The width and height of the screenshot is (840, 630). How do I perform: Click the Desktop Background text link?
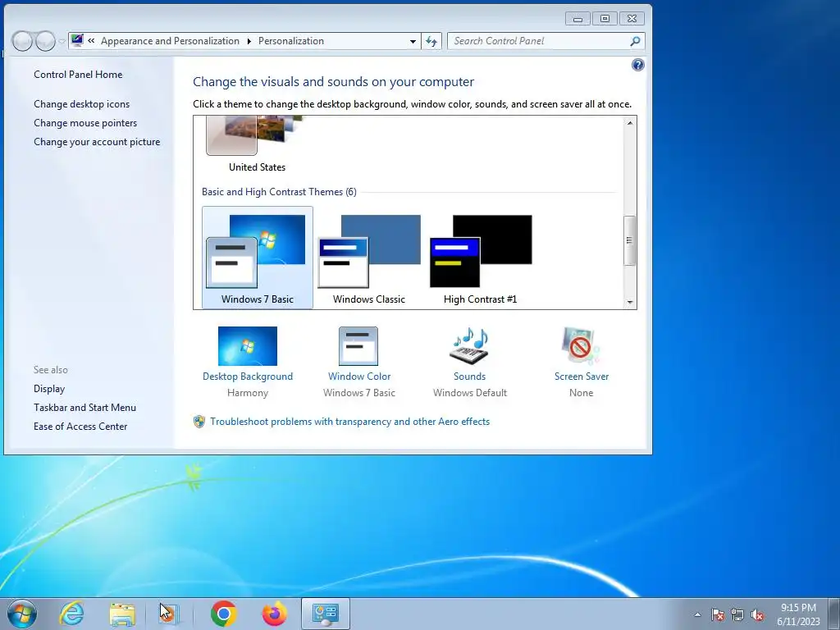click(248, 377)
